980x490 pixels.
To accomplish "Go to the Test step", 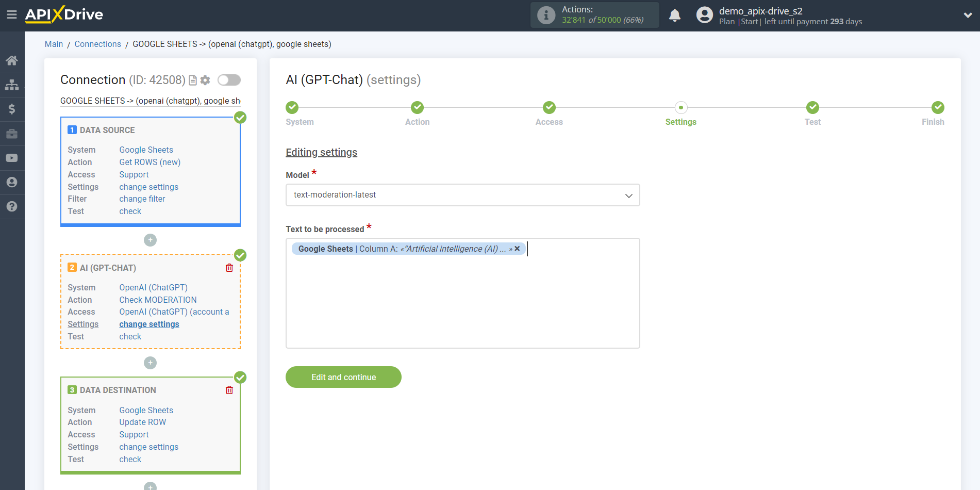I will [812, 107].
